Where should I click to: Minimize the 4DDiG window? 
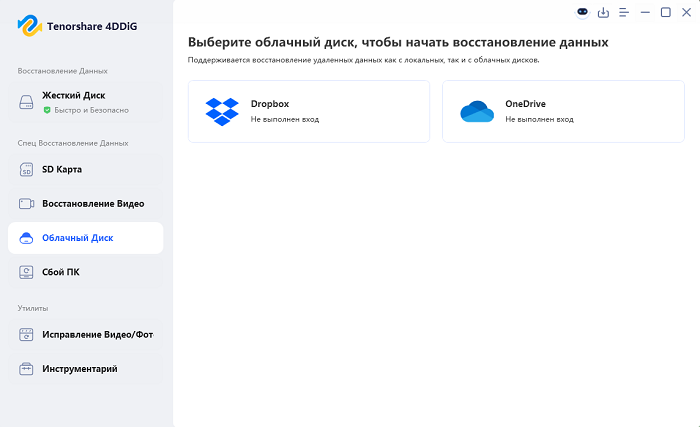(x=645, y=13)
